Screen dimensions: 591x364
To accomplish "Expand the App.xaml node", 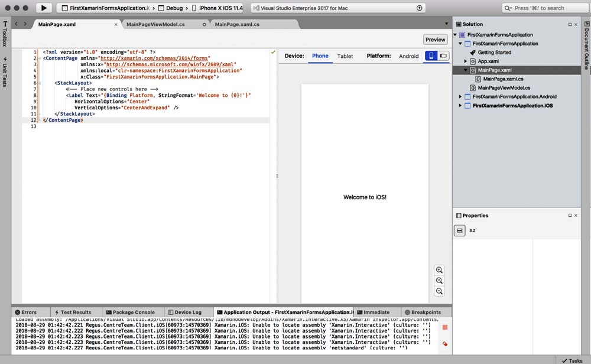I will pyautogui.click(x=466, y=61).
